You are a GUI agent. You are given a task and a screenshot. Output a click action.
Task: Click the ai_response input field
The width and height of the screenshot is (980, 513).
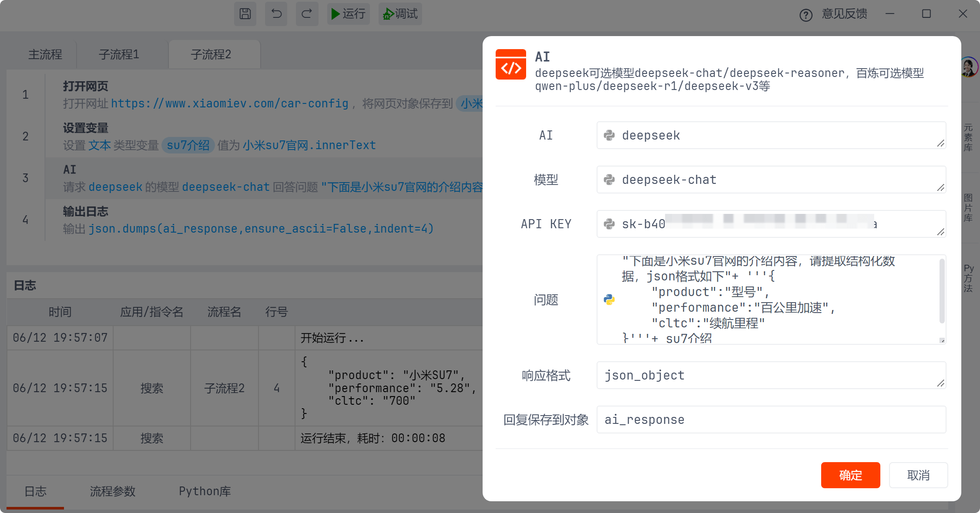771,420
